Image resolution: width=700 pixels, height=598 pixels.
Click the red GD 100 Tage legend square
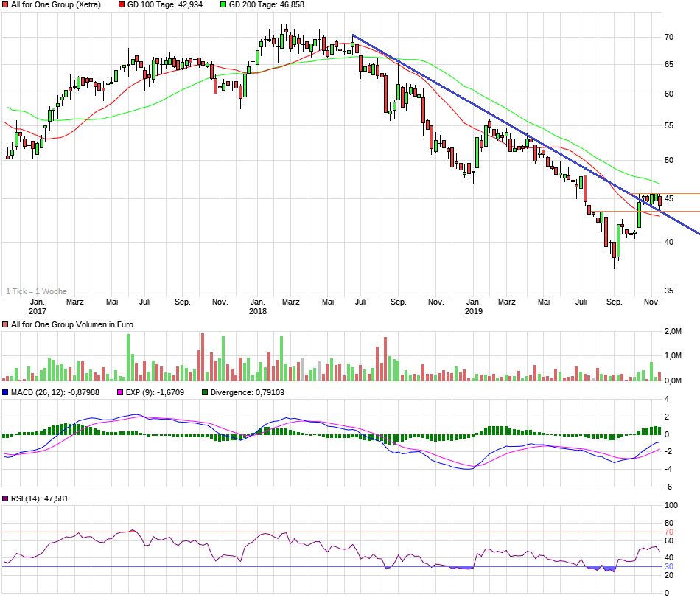click(x=122, y=4)
